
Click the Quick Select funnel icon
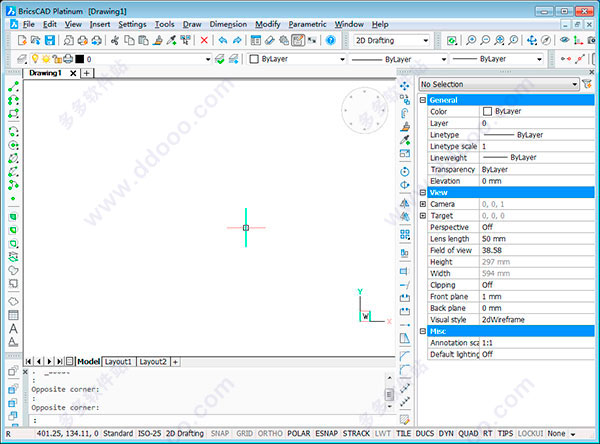[x=587, y=84]
